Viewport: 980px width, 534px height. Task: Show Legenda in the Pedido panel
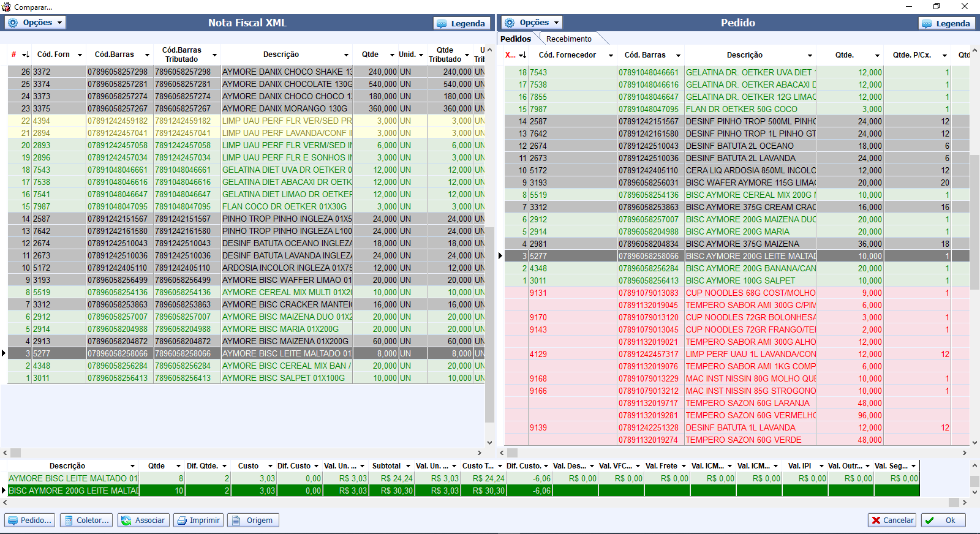point(946,23)
